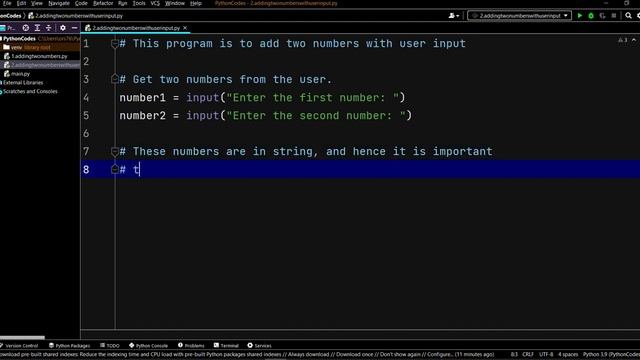This screenshot has width=640, height=360.
Task: Collapse the comment fold on line 7
Action: 115,152
